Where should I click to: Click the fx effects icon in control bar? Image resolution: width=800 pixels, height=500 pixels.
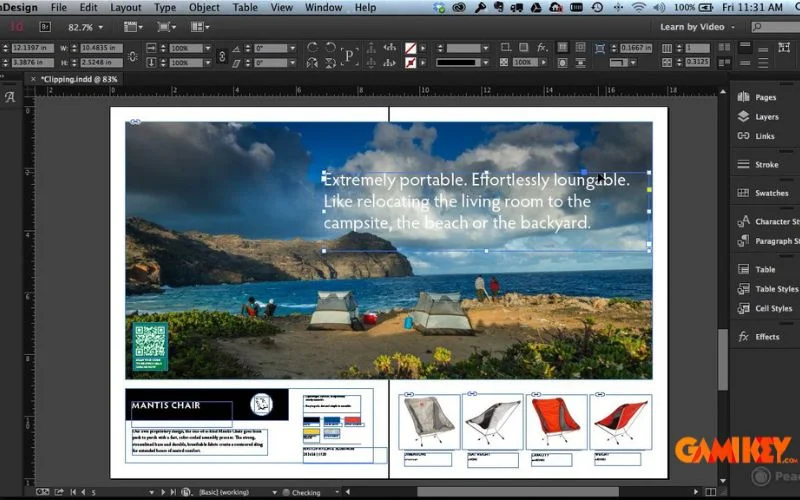(541, 47)
